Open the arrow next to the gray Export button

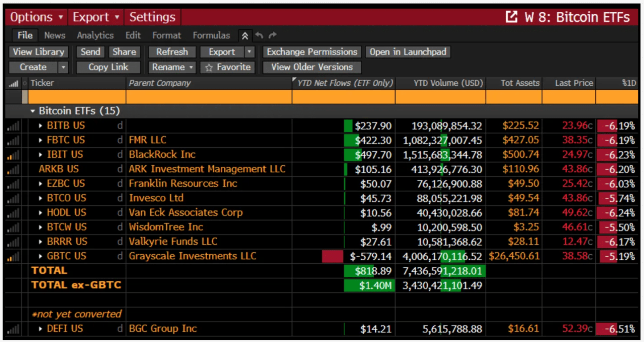pos(249,52)
